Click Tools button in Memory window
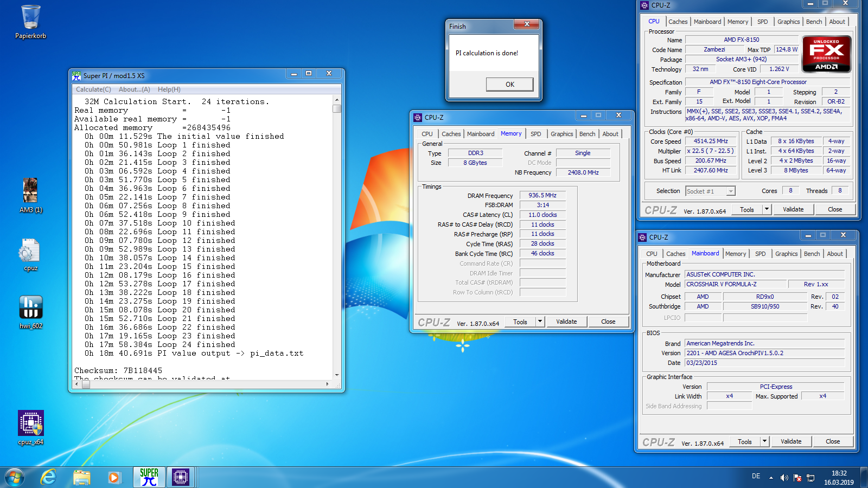 point(520,322)
